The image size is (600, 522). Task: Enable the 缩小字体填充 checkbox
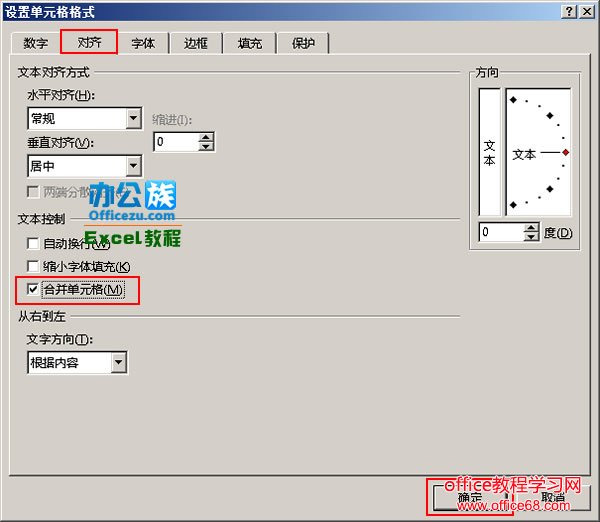click(33, 266)
